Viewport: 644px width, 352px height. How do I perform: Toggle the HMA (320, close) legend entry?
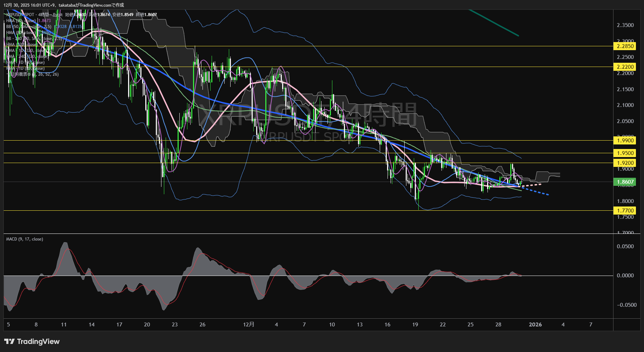click(22, 45)
